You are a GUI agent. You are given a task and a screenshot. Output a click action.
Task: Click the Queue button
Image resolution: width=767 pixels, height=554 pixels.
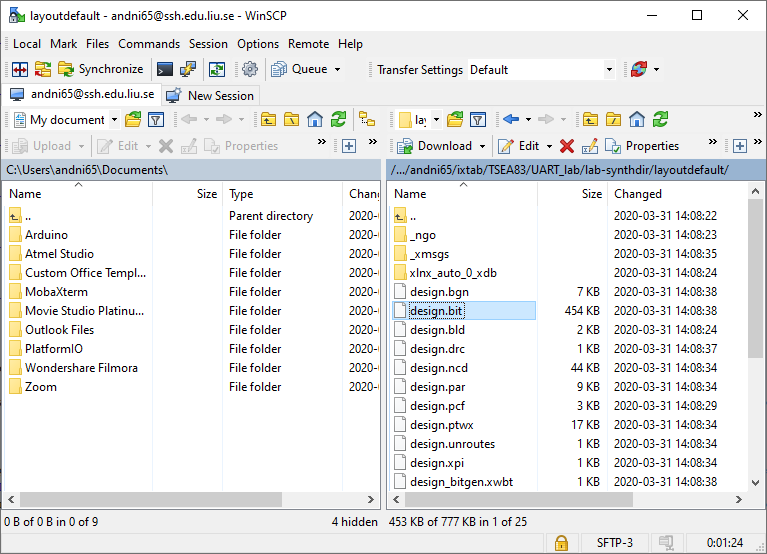click(x=299, y=69)
